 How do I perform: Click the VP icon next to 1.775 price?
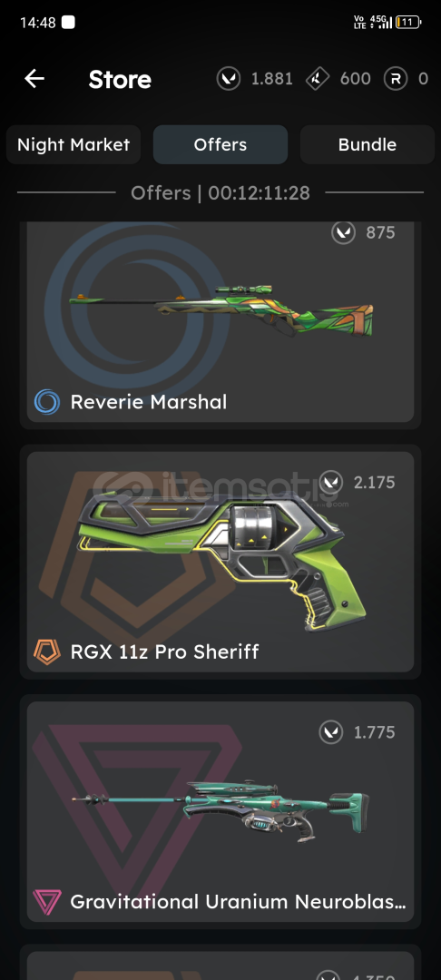331,732
